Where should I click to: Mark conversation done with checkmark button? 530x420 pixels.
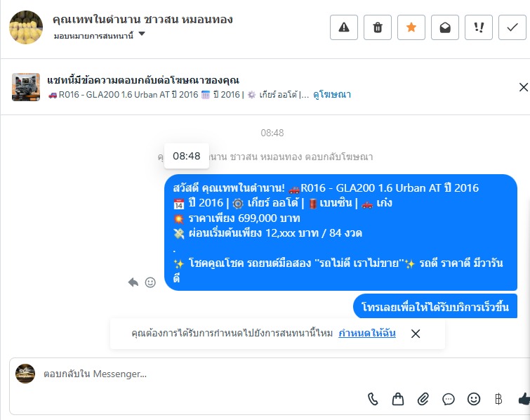[x=512, y=27]
